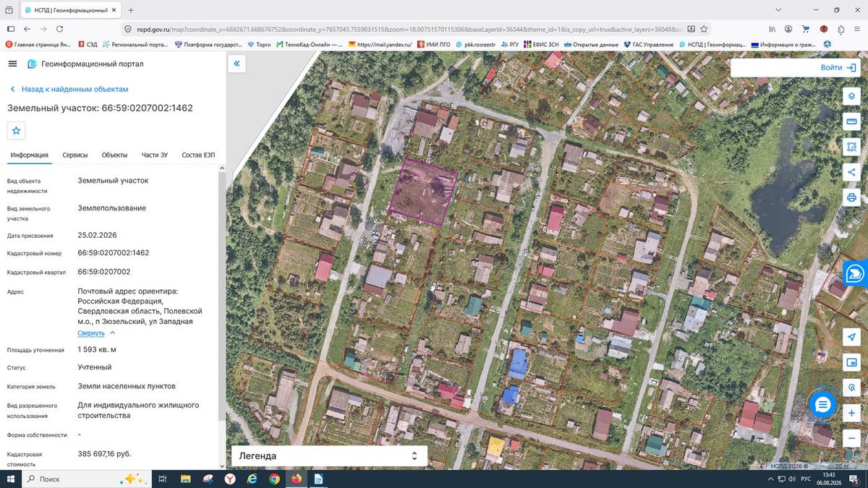The height and width of the screenshot is (488, 868).
Task: Select the ruler measurement tool
Action: click(851, 121)
